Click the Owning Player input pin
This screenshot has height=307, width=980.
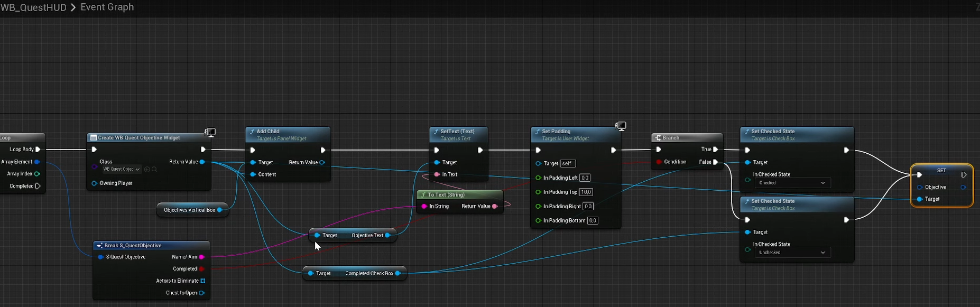click(x=94, y=183)
